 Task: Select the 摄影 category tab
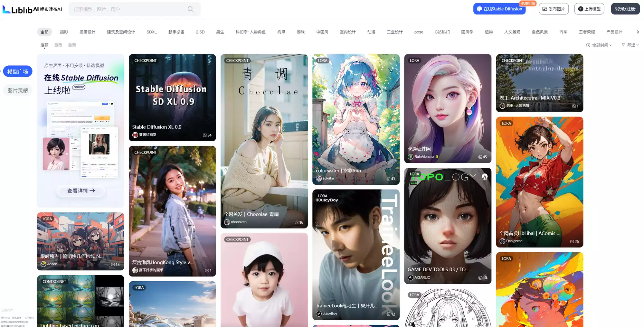[64, 32]
